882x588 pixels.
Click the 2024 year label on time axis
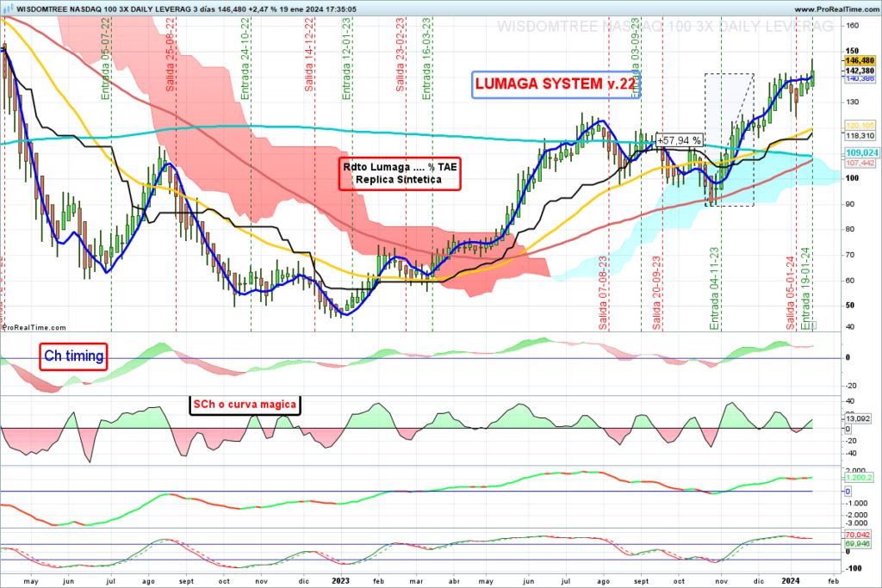pyautogui.click(x=791, y=581)
